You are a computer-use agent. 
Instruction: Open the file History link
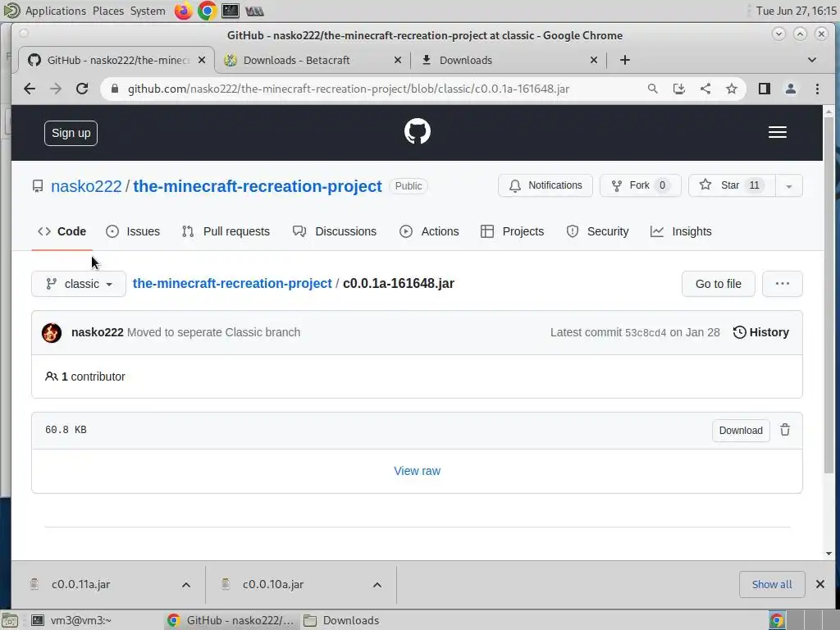[760, 332]
